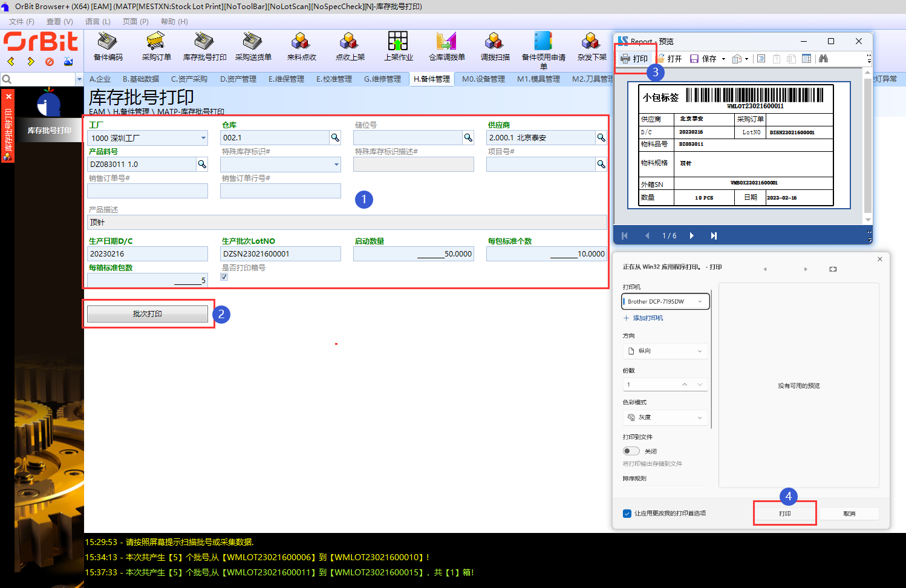The height and width of the screenshot is (588, 906).
Task: Click the lookup magnifier for 供应商 field
Action: (601, 138)
